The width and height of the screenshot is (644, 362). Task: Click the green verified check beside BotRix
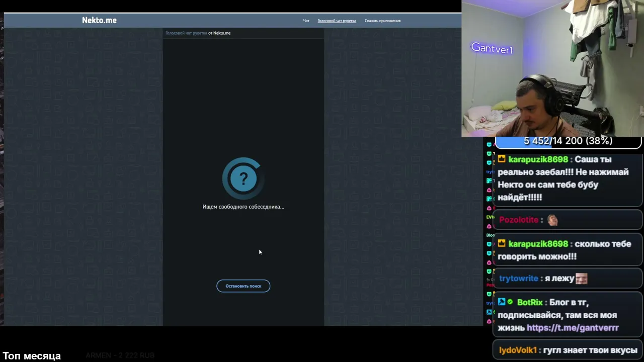tap(510, 302)
